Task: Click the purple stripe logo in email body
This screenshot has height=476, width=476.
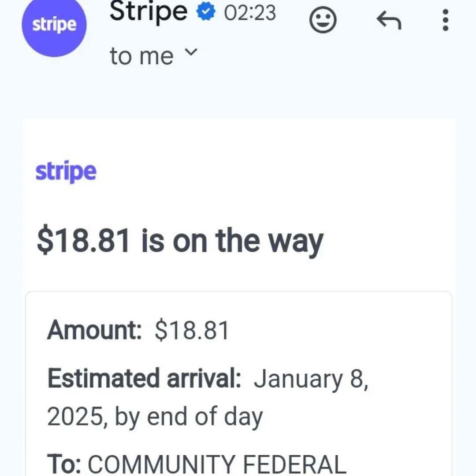Action: [x=66, y=171]
